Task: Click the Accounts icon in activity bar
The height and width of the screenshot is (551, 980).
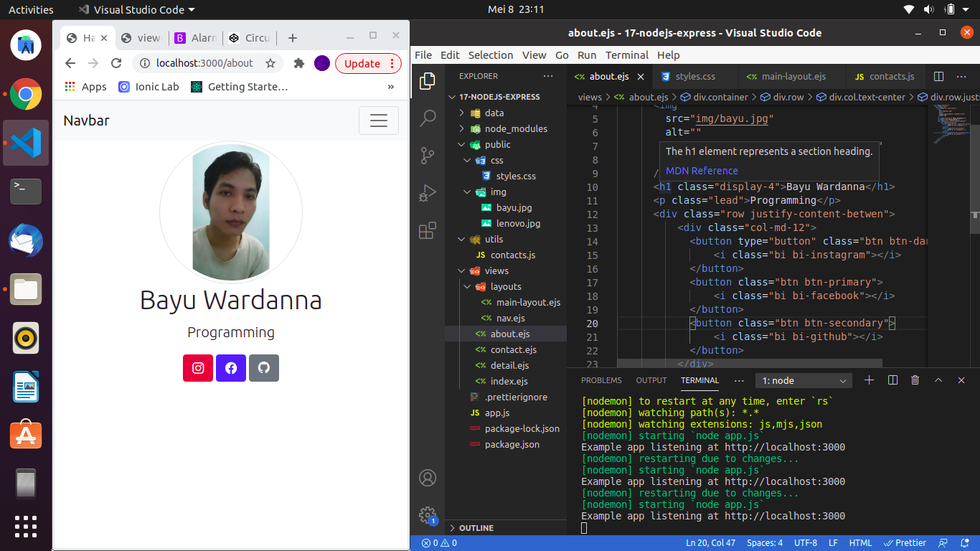Action: tap(428, 478)
